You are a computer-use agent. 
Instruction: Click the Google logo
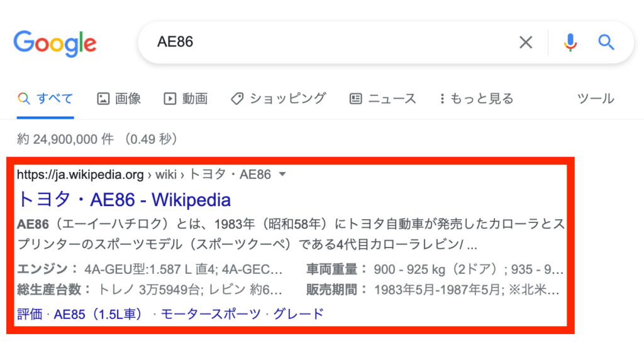click(x=55, y=43)
